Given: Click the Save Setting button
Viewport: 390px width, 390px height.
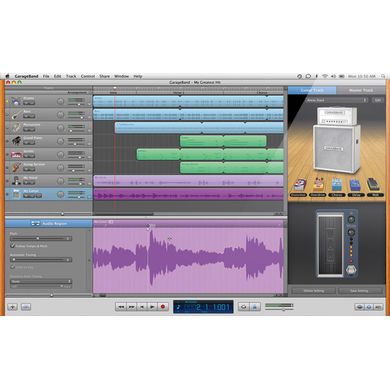Looking at the screenshot, I should pyautogui.click(x=359, y=291).
